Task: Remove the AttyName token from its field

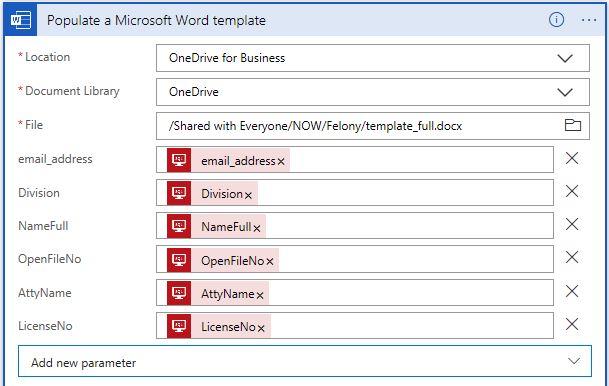Action: point(260,296)
